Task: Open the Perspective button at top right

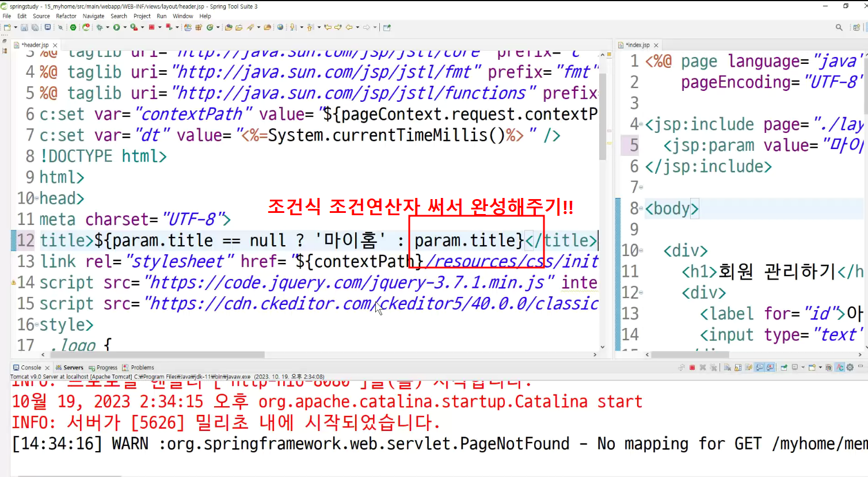Action: tap(856, 27)
